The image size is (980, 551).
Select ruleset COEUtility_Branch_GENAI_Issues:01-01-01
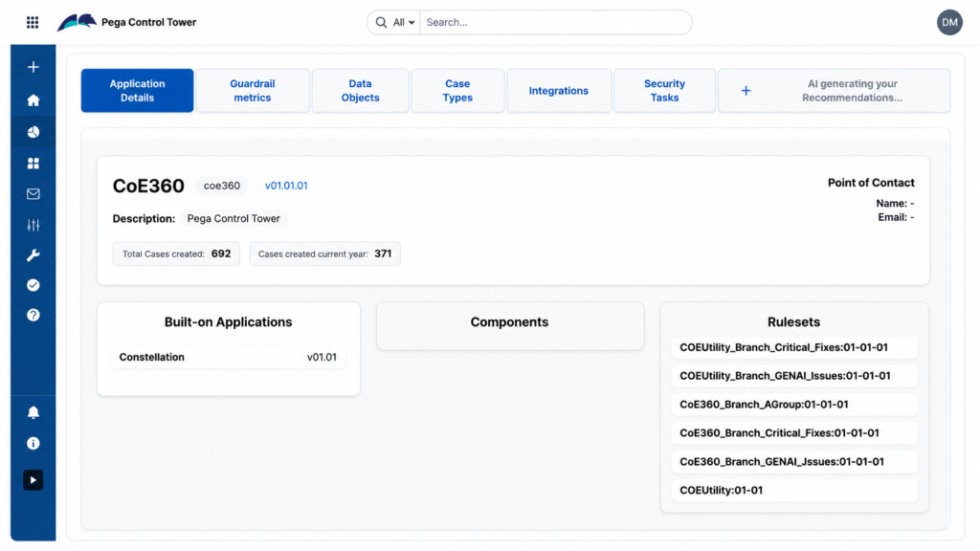click(794, 376)
